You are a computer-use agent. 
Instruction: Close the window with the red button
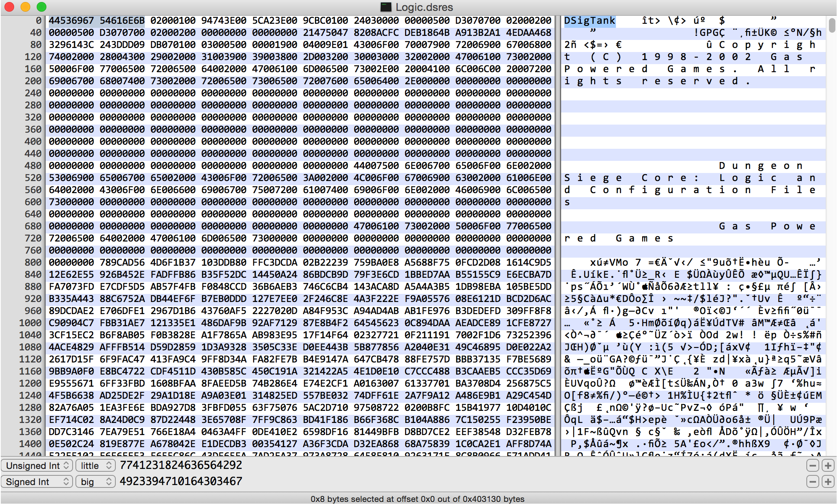click(x=9, y=7)
